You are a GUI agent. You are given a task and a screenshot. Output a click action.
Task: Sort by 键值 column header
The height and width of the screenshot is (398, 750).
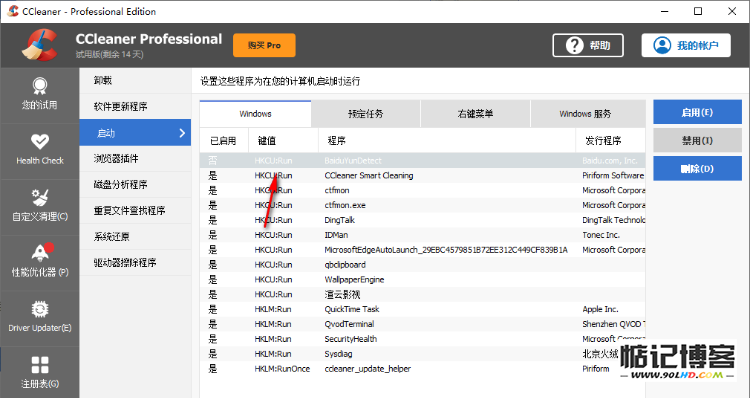point(283,141)
